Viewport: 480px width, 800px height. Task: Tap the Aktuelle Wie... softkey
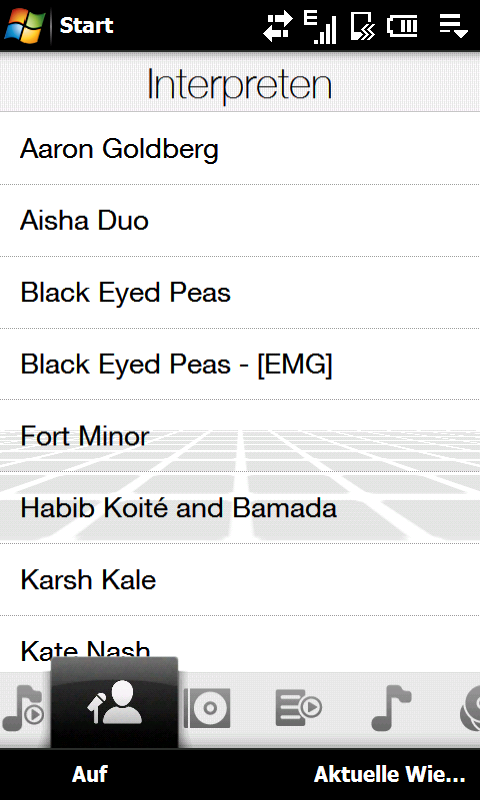pyautogui.click(x=389, y=774)
